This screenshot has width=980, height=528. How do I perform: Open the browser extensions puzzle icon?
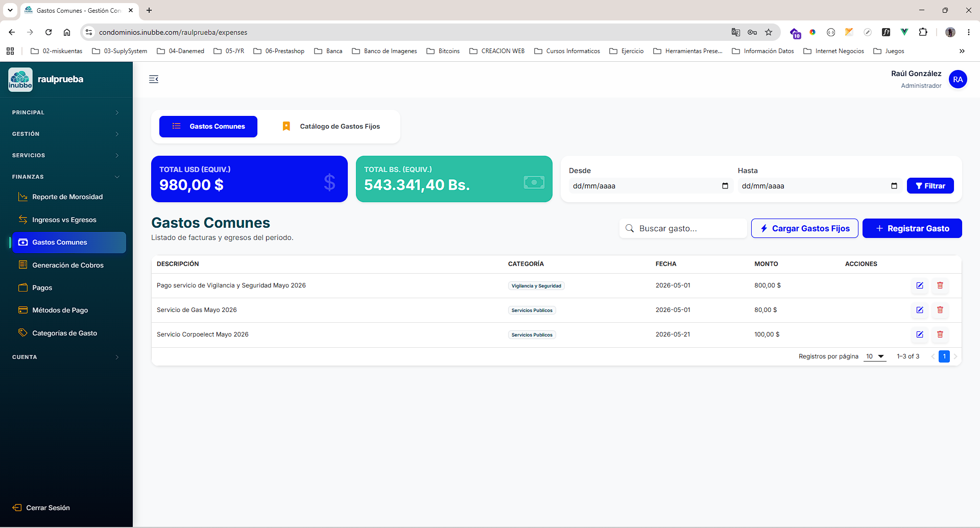[923, 32]
